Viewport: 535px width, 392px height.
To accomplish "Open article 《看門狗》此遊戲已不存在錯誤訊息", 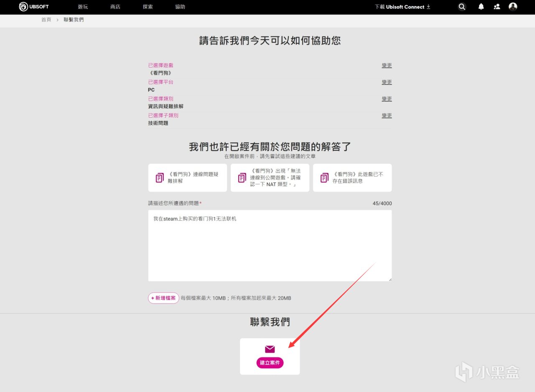I will (352, 178).
